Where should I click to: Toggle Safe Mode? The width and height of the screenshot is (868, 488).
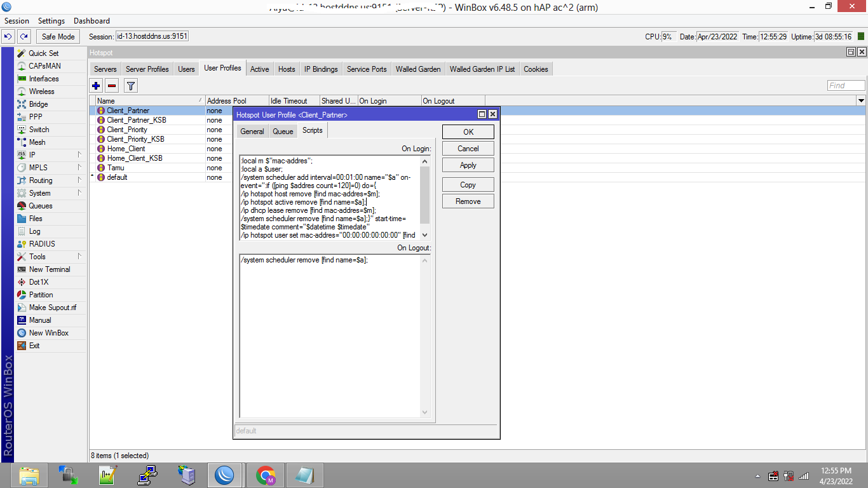point(58,37)
